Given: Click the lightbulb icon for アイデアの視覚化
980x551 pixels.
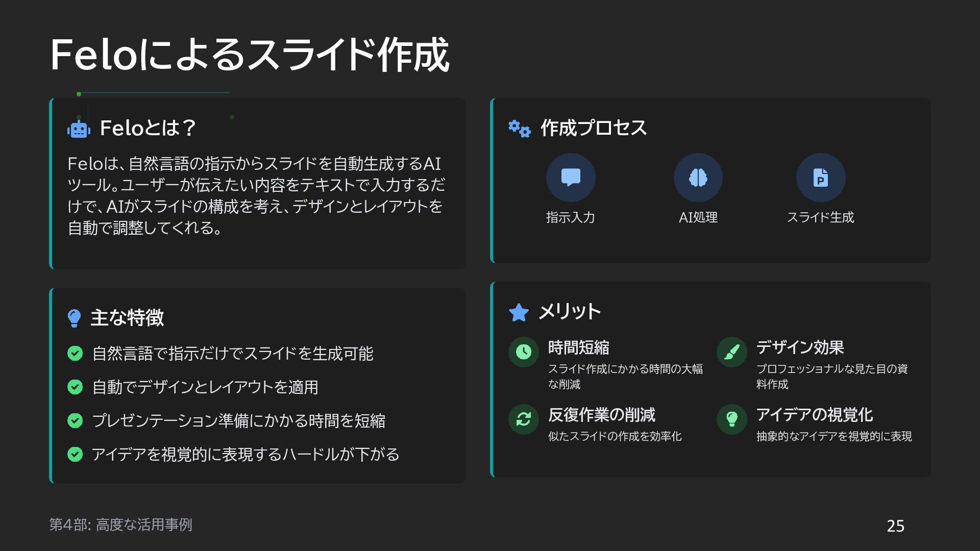Looking at the screenshot, I should click(731, 419).
